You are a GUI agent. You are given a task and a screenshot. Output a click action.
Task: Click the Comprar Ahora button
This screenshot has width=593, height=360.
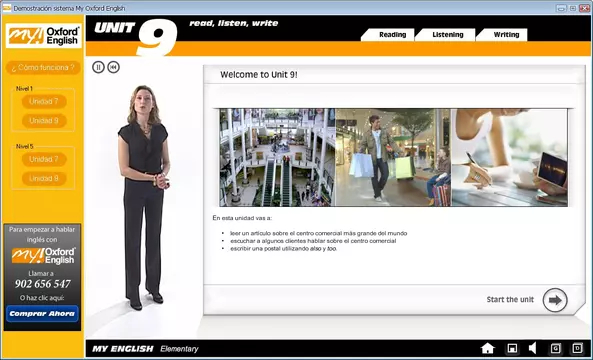[x=42, y=314]
